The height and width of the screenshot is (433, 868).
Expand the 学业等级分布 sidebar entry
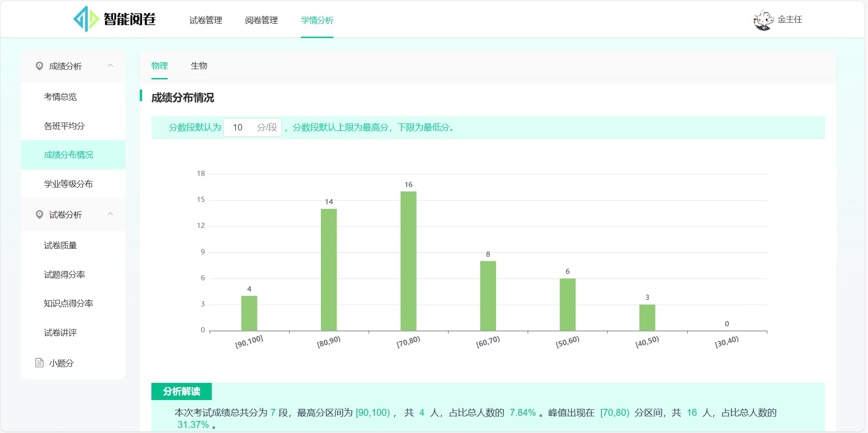[68, 184]
